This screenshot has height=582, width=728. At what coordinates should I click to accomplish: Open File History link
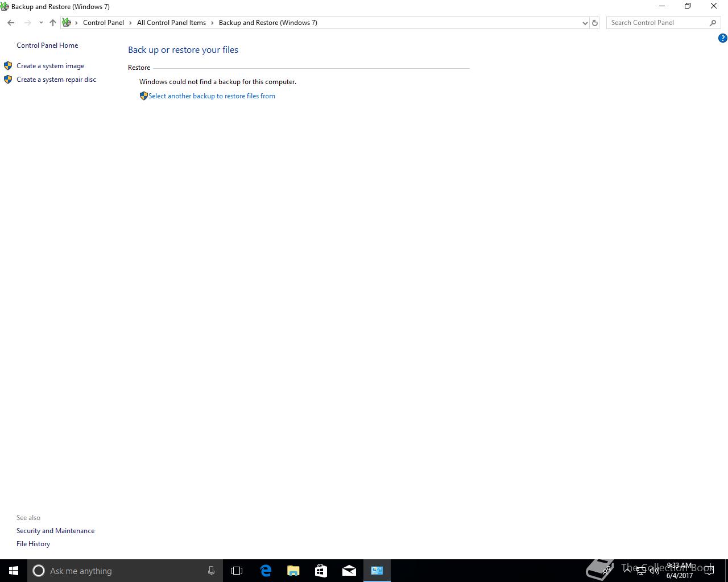click(33, 544)
